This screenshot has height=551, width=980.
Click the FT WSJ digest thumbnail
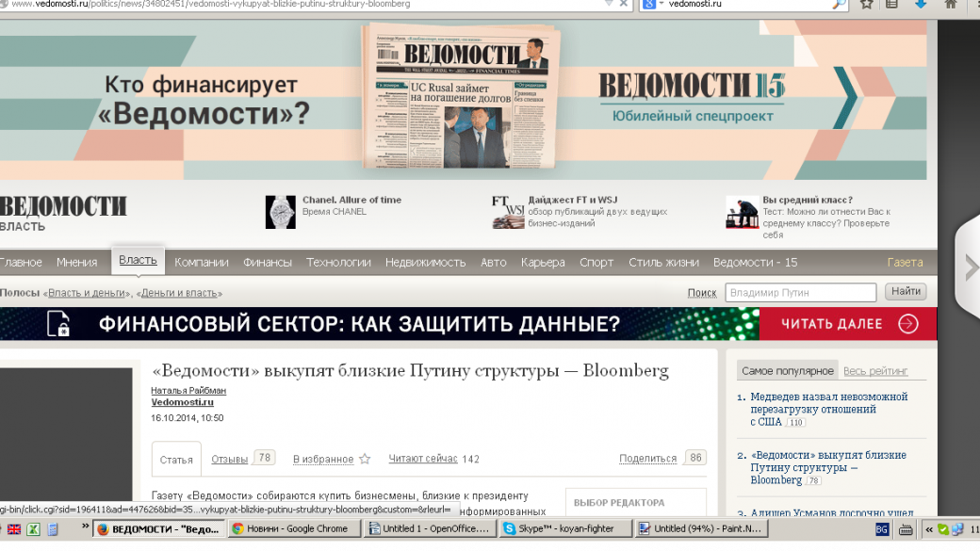508,212
